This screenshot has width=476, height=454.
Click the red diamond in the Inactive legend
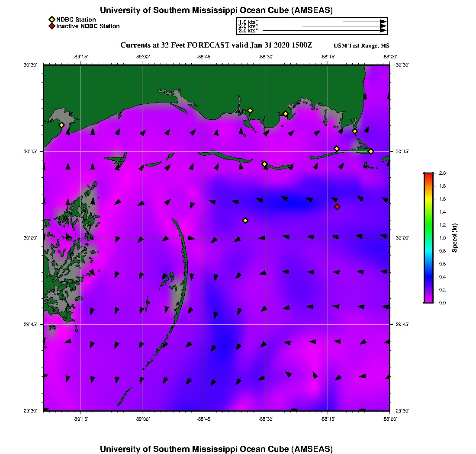(51, 26)
